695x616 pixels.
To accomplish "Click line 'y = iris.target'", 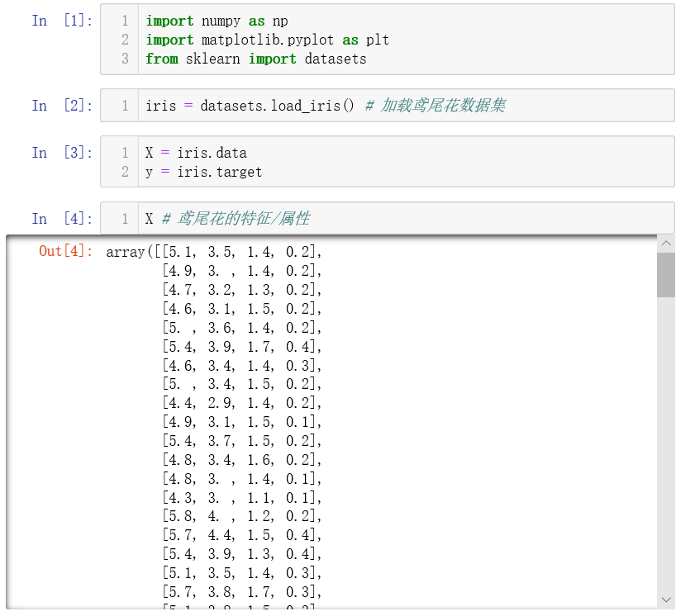I will [204, 172].
